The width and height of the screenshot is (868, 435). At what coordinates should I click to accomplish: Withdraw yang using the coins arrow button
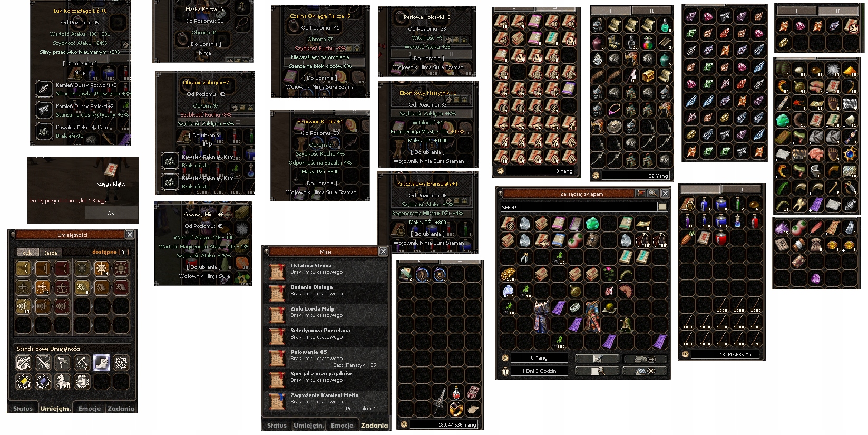(x=645, y=359)
